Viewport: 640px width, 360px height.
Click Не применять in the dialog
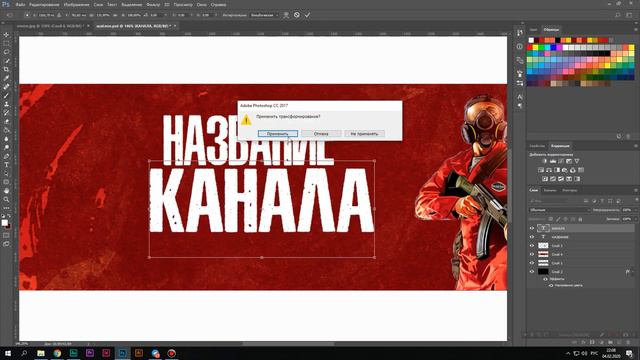pos(364,133)
